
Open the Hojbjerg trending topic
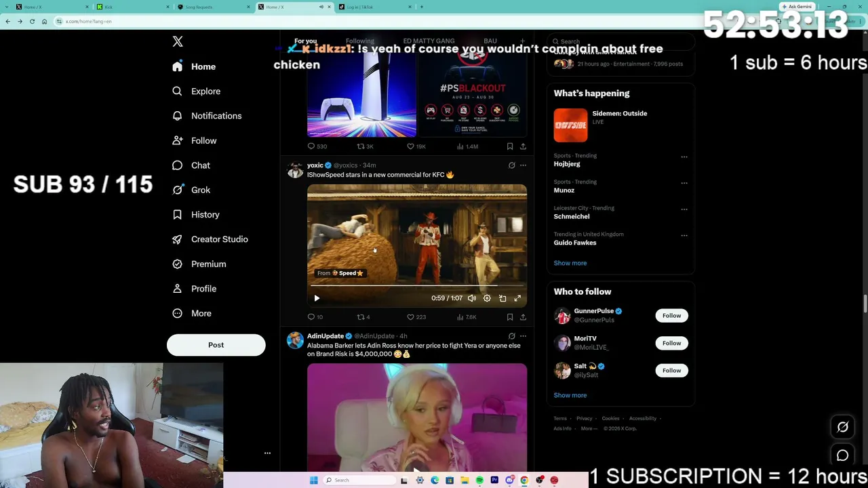(567, 164)
